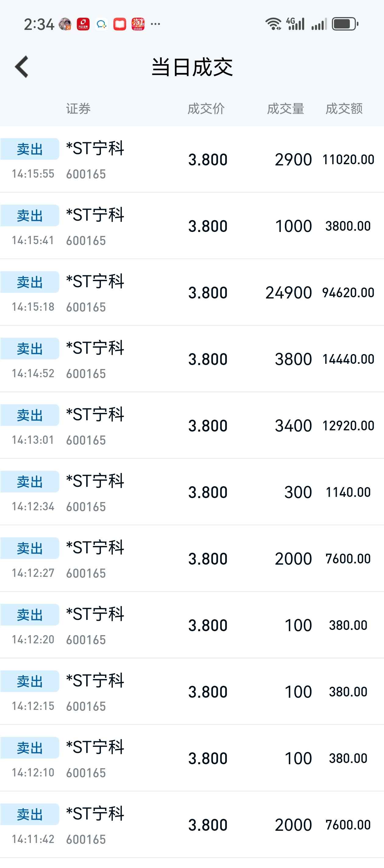The image size is (384, 868).
Task: Open the 14:15:18 trade with 24900 shares
Action: click(x=192, y=292)
